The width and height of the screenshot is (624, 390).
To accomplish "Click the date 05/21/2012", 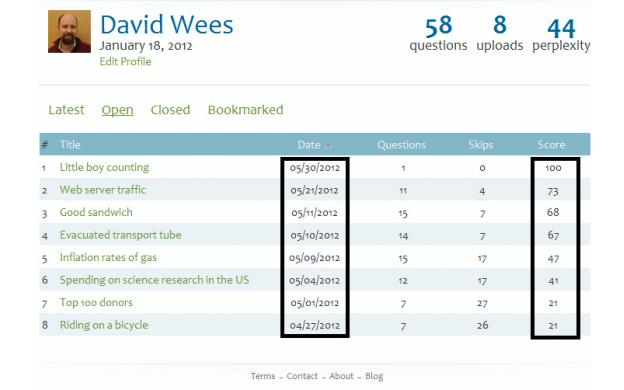I will 314,191.
